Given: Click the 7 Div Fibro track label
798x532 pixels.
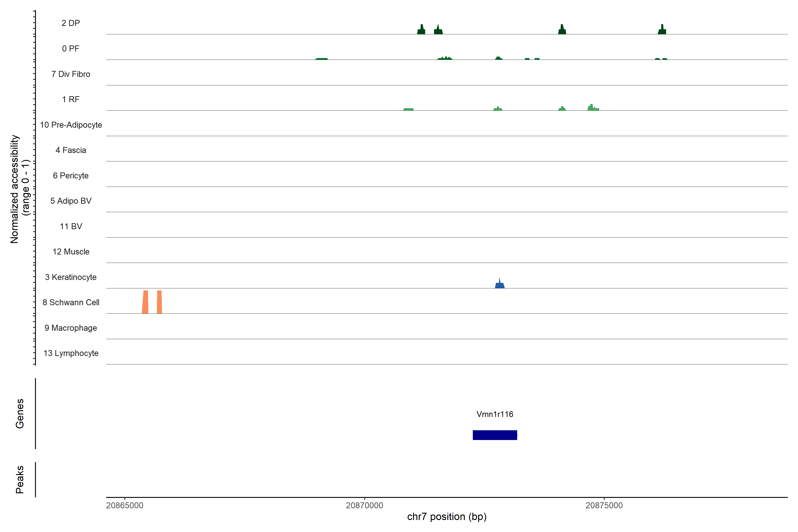Looking at the screenshot, I should click(70, 74).
